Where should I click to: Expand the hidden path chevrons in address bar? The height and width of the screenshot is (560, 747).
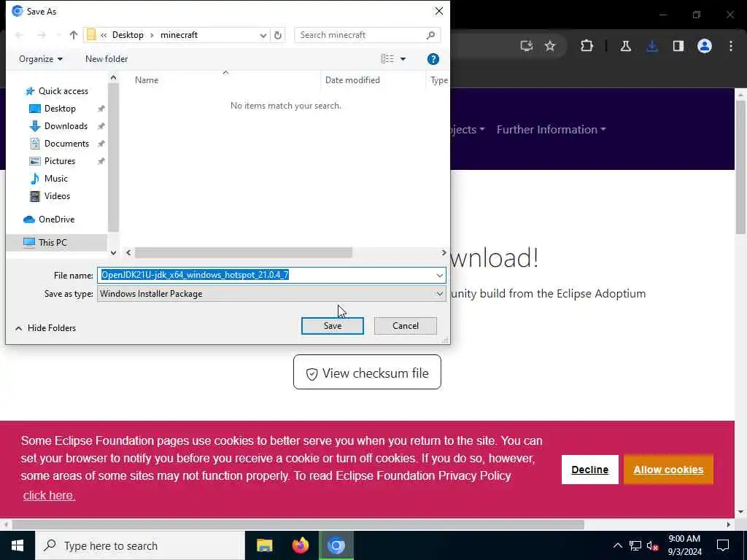[104, 35]
